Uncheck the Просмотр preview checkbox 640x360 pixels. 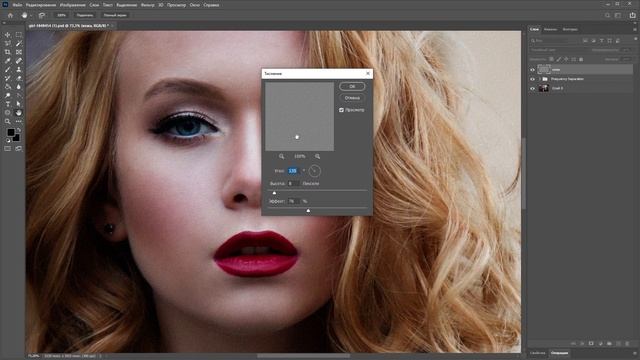click(x=341, y=110)
